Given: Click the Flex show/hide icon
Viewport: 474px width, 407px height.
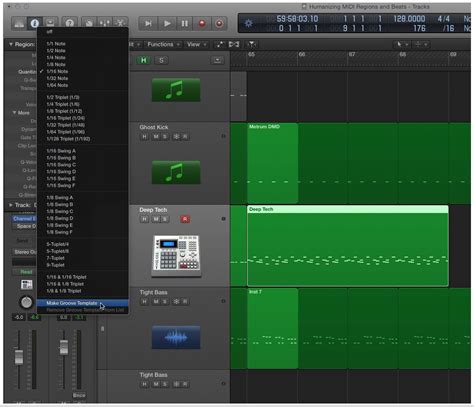Looking at the screenshot, I should coord(234,44).
